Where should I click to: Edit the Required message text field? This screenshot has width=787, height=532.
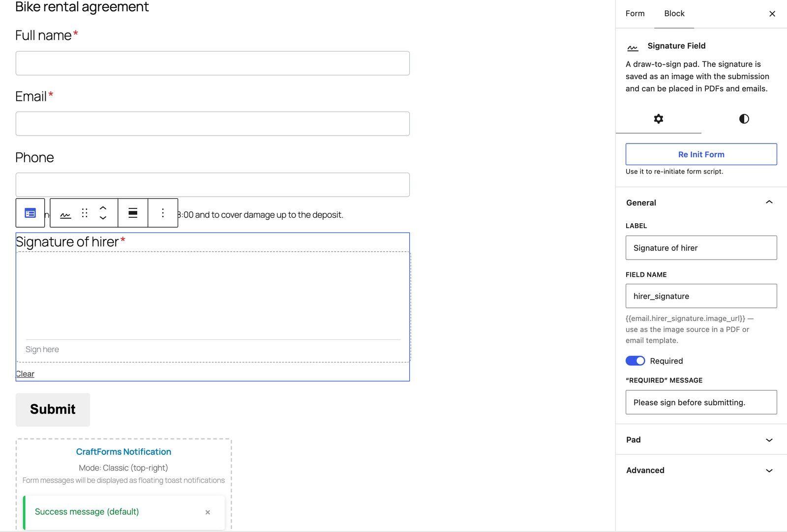(x=701, y=402)
